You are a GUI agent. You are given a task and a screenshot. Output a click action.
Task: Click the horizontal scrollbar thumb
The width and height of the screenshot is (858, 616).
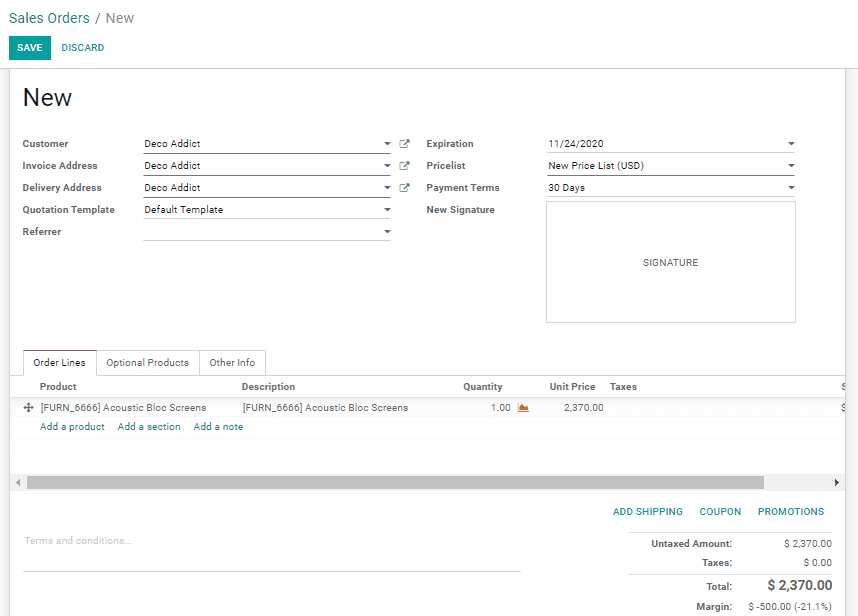[x=395, y=483]
